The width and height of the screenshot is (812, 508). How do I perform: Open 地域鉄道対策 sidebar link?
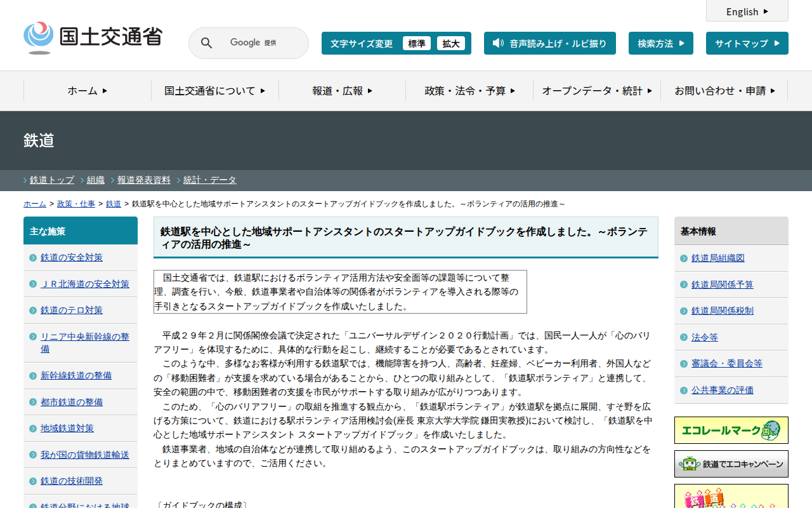click(x=67, y=429)
